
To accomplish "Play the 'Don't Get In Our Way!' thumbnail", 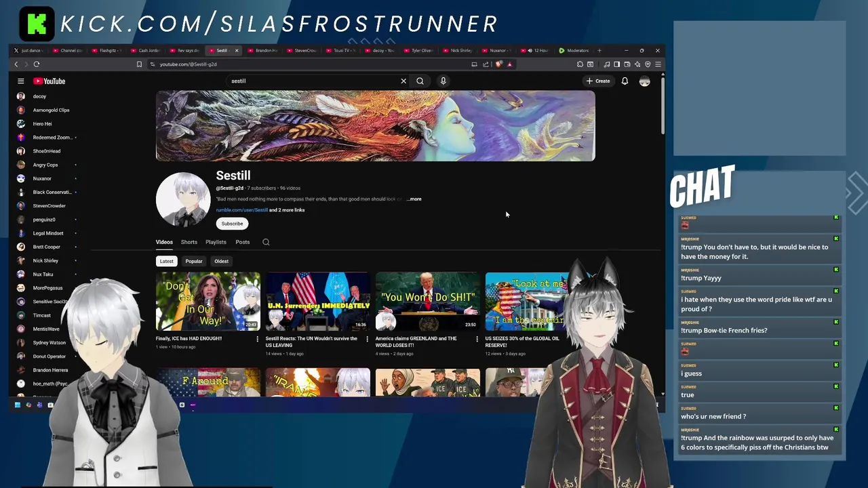I will (208, 302).
